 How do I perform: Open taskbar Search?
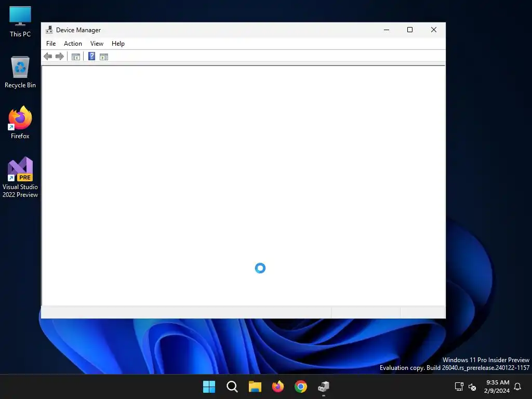coord(232,387)
